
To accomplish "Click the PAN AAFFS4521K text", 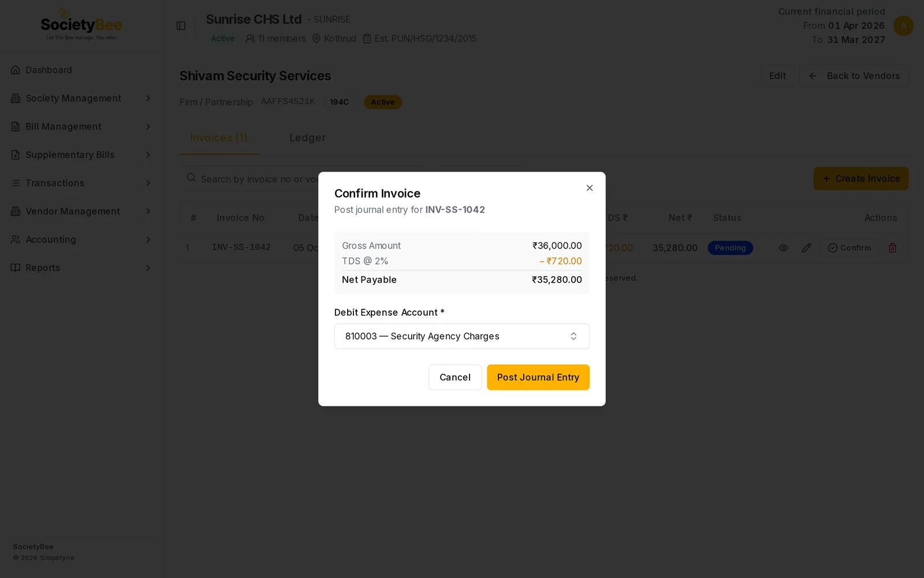I will click(x=288, y=101).
